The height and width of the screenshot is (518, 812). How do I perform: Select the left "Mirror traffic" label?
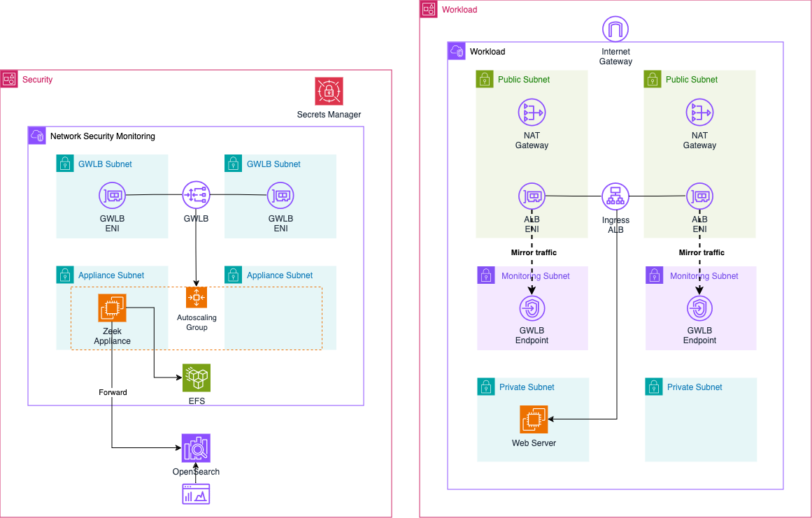tap(534, 252)
